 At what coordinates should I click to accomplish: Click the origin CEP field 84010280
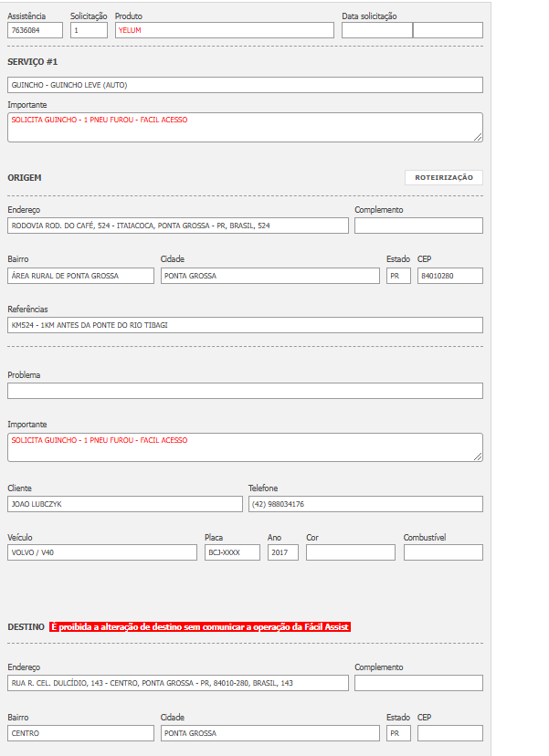coord(449,276)
